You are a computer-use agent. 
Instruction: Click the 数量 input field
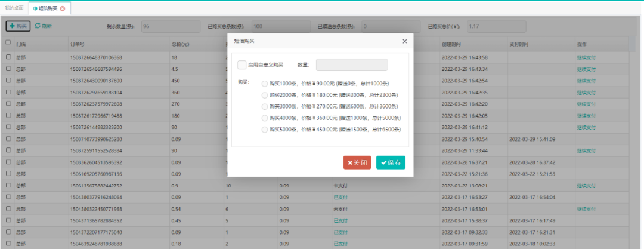(351, 64)
